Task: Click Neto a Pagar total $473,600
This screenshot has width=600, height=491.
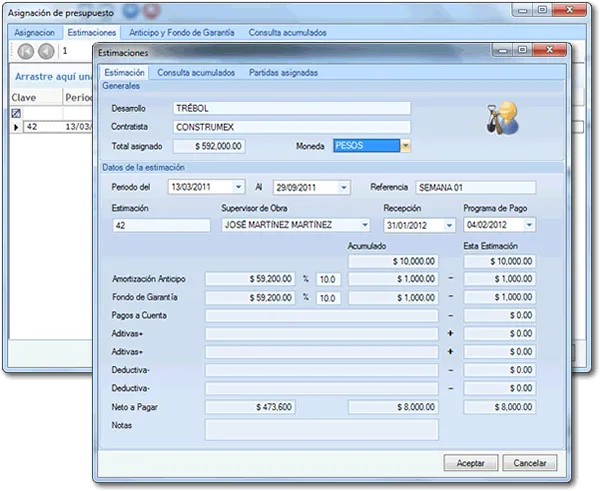Action: pyautogui.click(x=250, y=407)
